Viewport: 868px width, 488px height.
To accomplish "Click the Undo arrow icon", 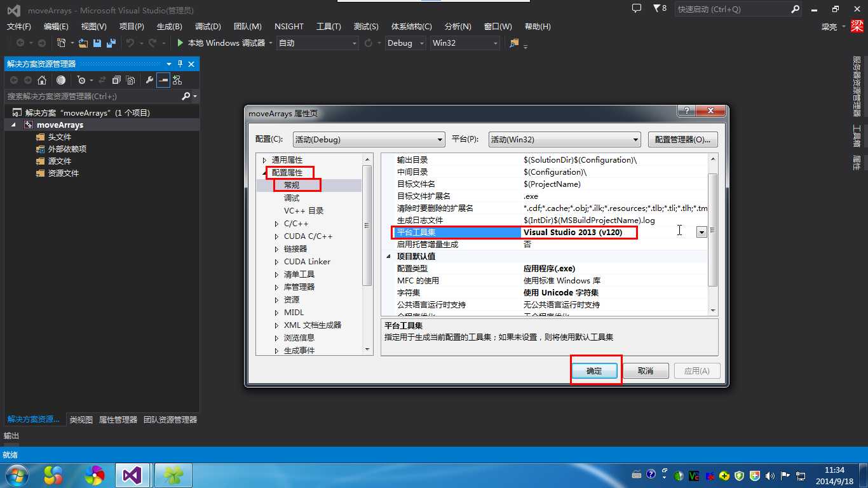I will click(130, 43).
